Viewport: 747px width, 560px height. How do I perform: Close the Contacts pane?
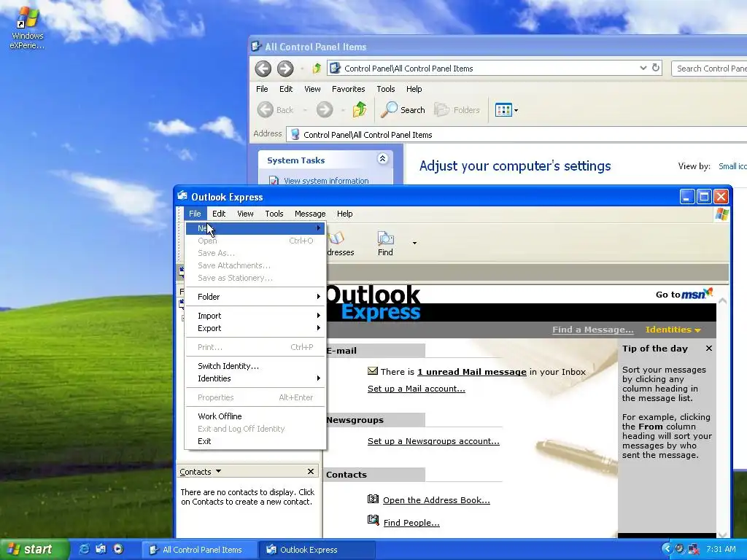[x=311, y=472]
